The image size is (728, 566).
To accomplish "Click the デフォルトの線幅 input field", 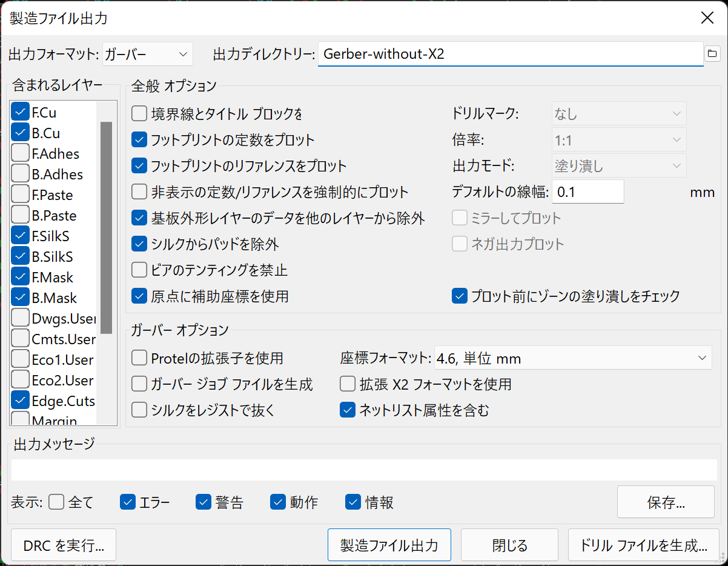I will 587,192.
